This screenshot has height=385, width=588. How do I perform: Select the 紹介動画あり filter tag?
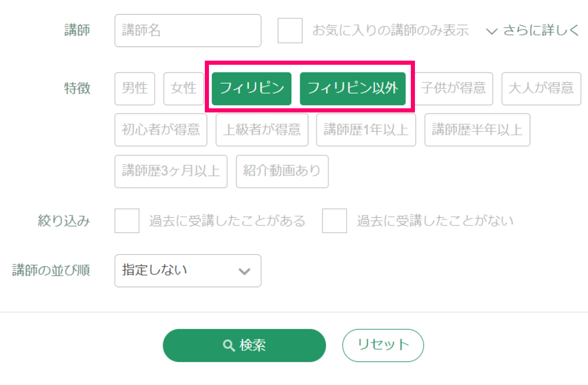pyautogui.click(x=282, y=171)
